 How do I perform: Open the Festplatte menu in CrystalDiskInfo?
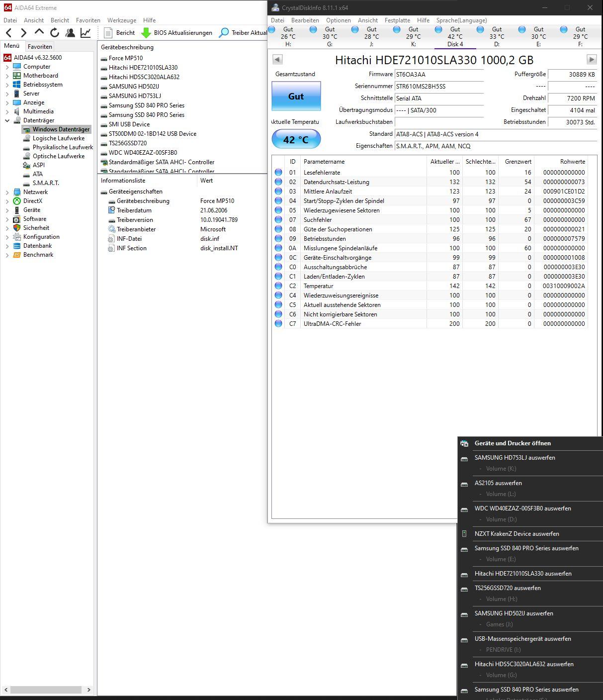(x=397, y=20)
